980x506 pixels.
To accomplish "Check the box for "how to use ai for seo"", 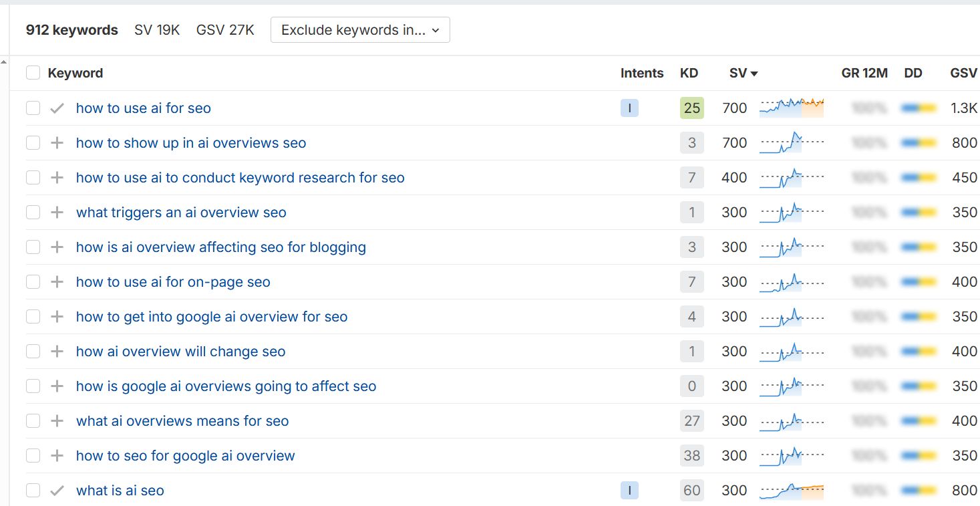I will 33,108.
